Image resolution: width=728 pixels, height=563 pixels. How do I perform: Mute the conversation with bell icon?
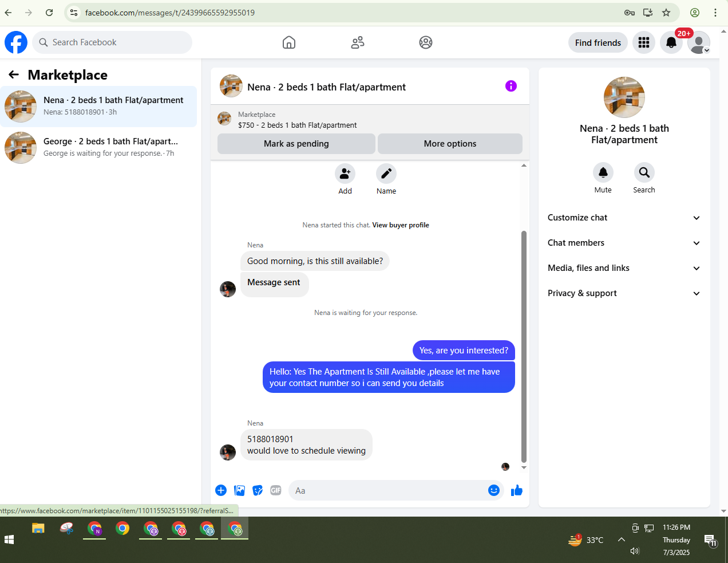pos(603,172)
